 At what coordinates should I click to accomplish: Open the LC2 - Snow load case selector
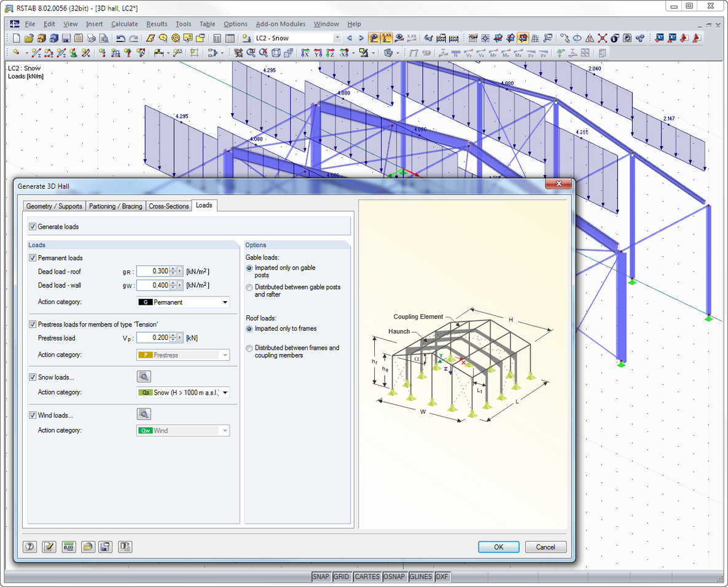[339, 37]
